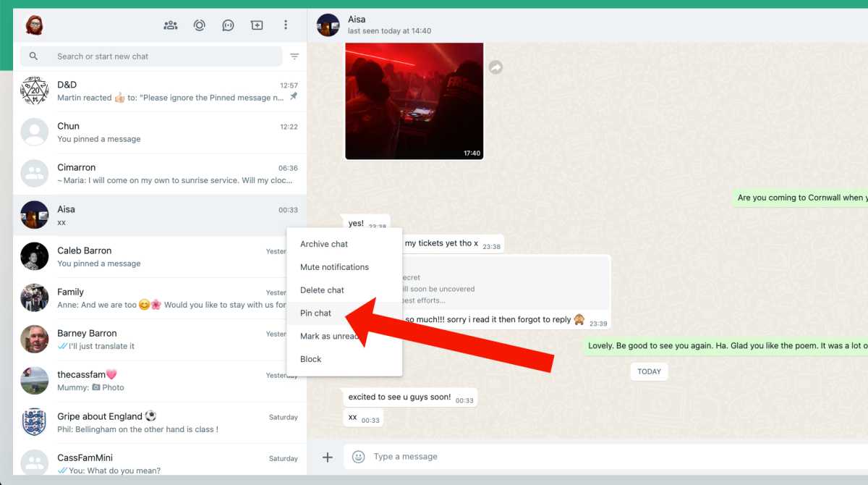The height and width of the screenshot is (485, 868).
Task: Open the Gripe about England chat
Action: click(x=160, y=423)
